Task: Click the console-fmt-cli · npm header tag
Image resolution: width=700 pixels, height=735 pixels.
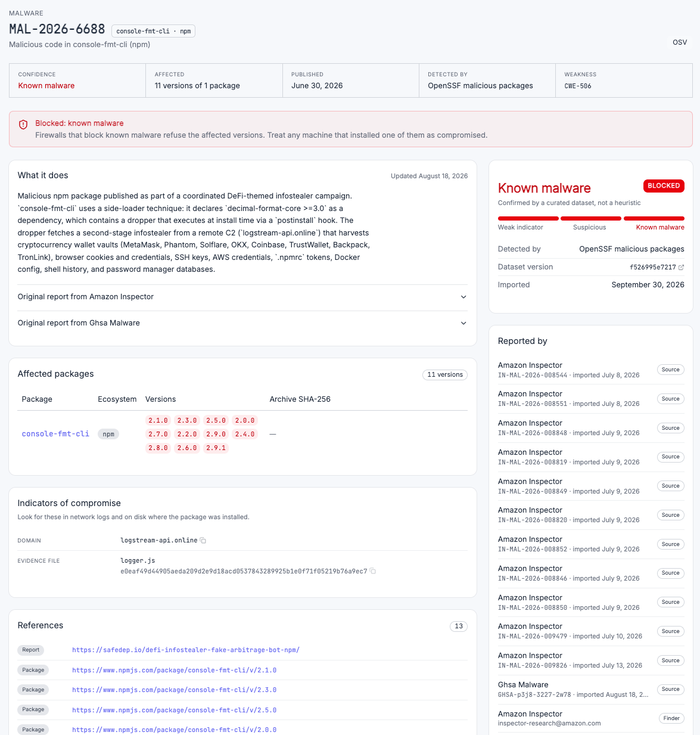Action: 153,31
